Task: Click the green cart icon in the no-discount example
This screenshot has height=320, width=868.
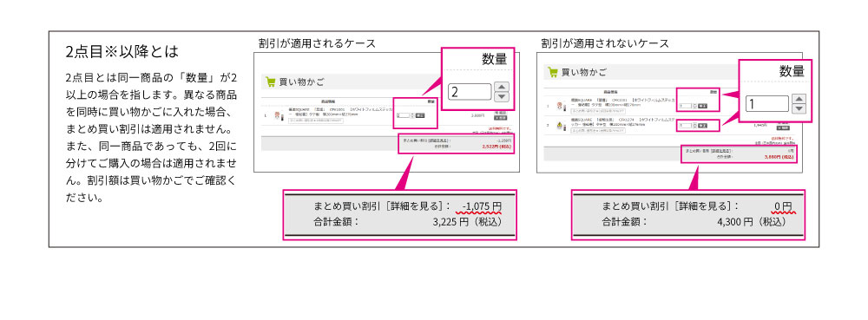Action: point(552,71)
